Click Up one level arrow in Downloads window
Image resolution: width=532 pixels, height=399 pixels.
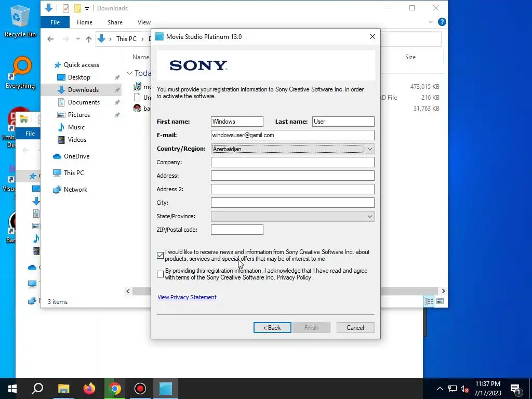(88, 39)
